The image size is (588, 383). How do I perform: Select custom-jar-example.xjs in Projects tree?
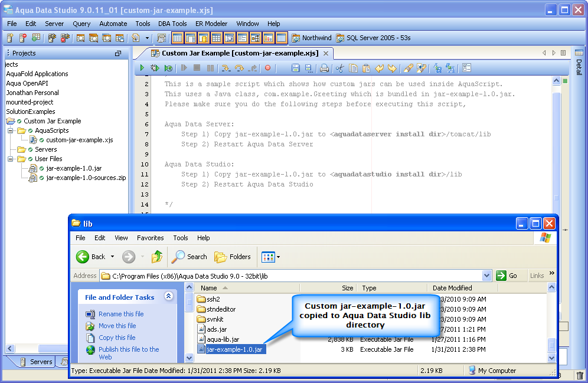coord(80,140)
